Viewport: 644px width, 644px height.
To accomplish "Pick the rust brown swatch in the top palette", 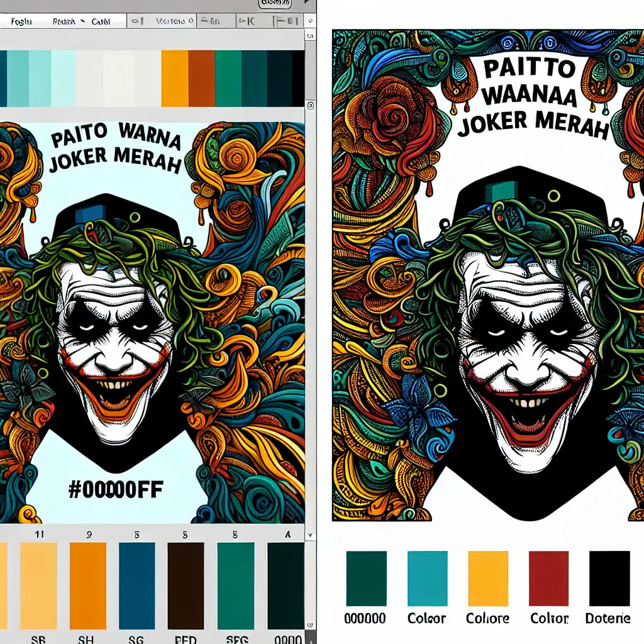I will pyautogui.click(x=202, y=79).
